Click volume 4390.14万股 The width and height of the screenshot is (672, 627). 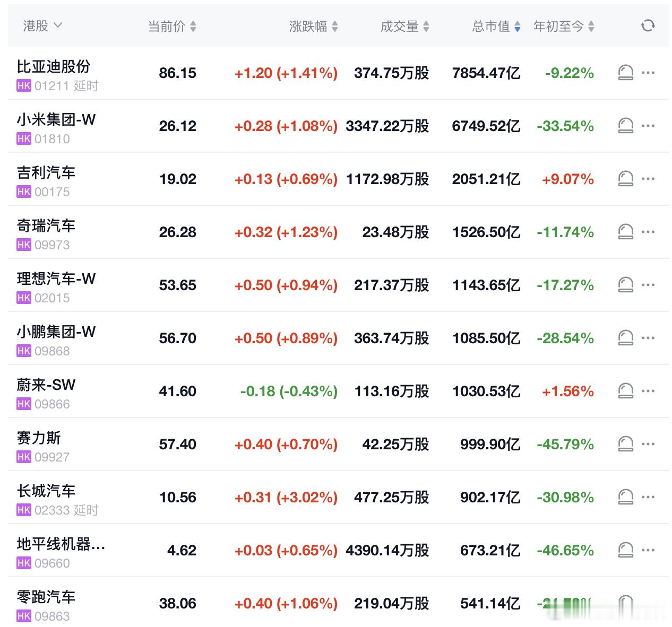(x=387, y=550)
